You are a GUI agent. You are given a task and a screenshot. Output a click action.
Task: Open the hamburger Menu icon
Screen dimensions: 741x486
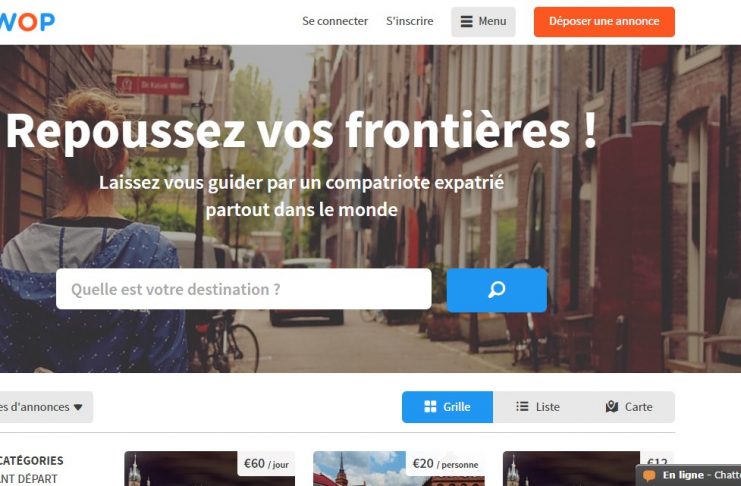point(466,22)
